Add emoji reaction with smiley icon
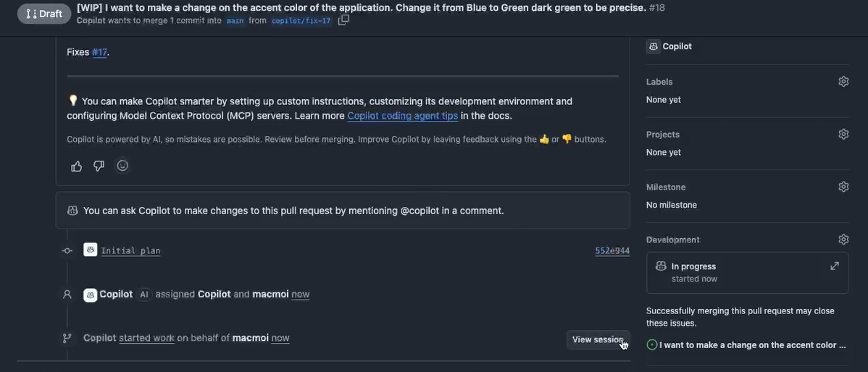The image size is (868, 372). [122, 166]
